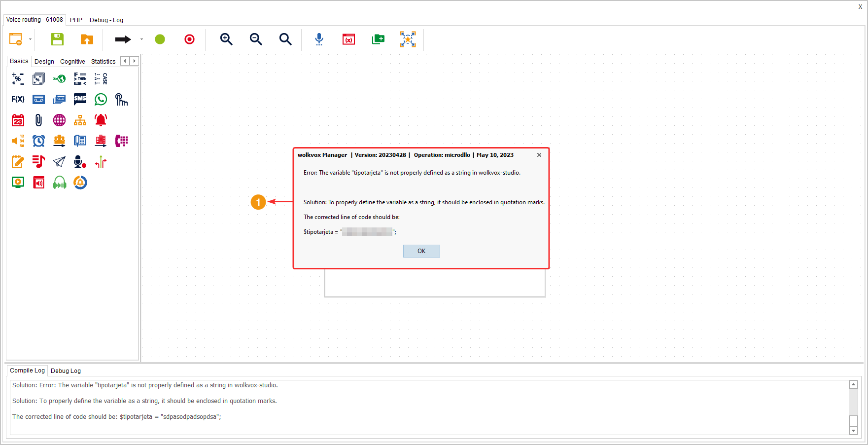The width and height of the screenshot is (868, 445).
Task: Select the desk telephone component
Action: click(80, 141)
